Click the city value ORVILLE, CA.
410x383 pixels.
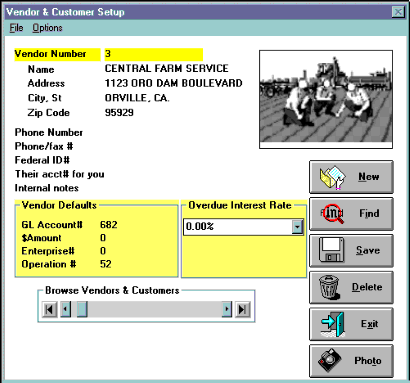pos(137,98)
